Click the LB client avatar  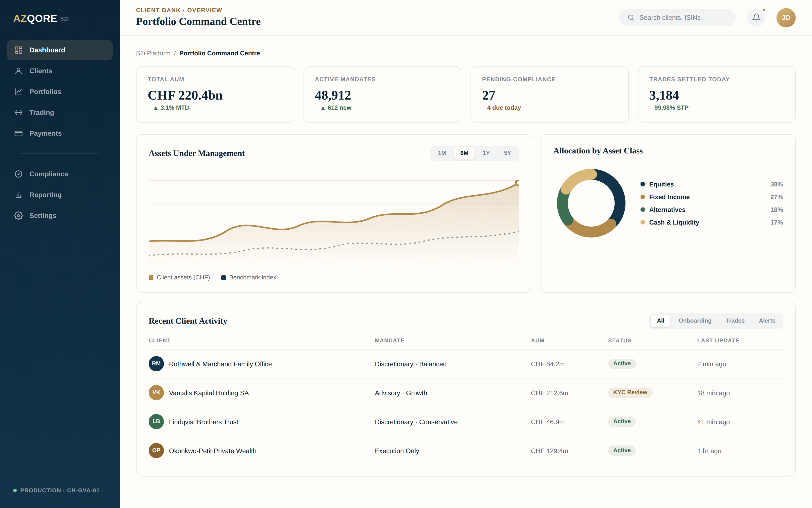156,421
